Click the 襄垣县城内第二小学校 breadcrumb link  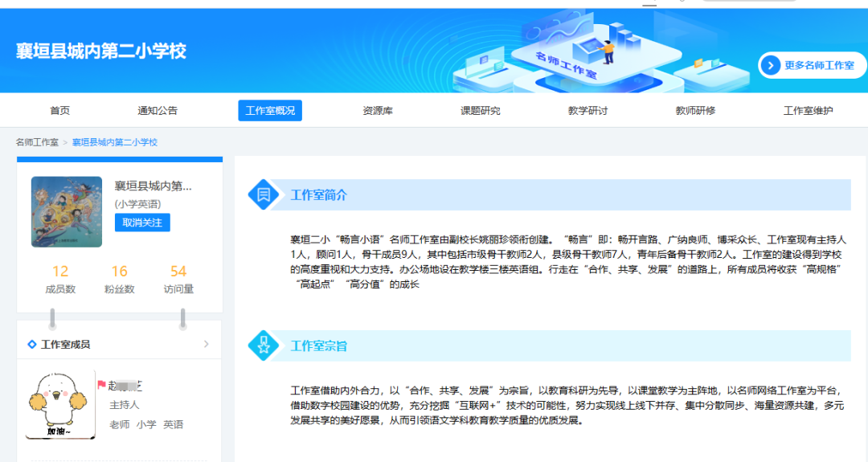tap(115, 142)
